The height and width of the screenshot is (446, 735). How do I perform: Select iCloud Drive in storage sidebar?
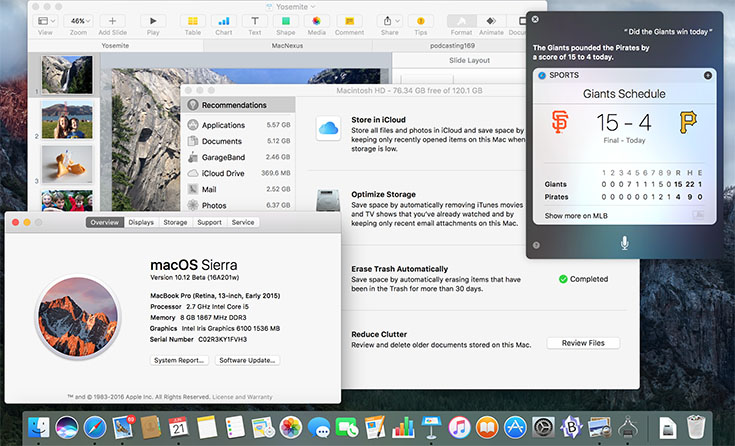tap(238, 173)
